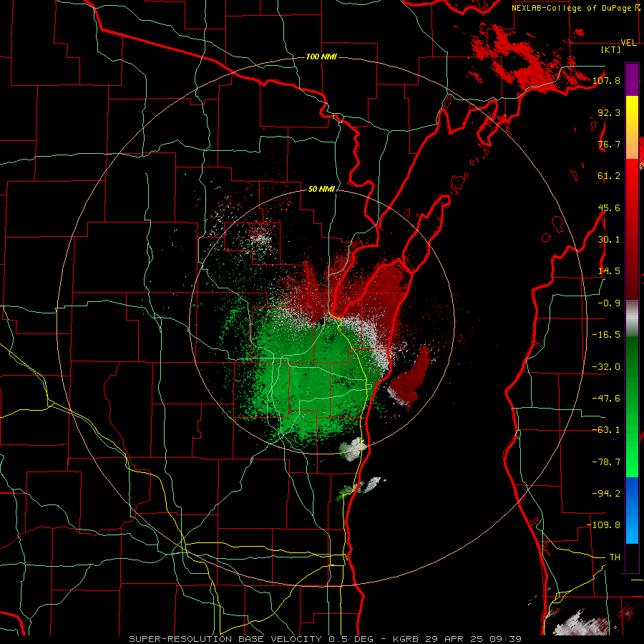Click the blue segment of the velocity color bar
Image resolution: width=644 pixels, height=644 pixels.
coord(632,510)
